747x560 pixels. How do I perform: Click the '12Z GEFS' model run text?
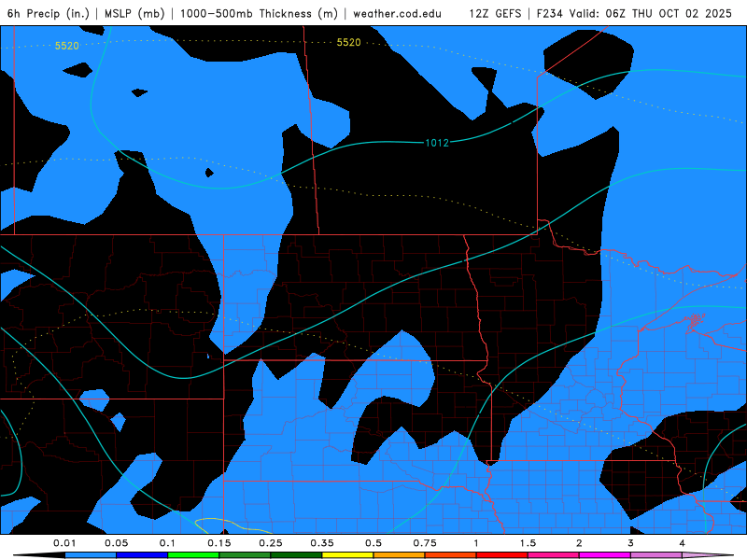(495, 13)
